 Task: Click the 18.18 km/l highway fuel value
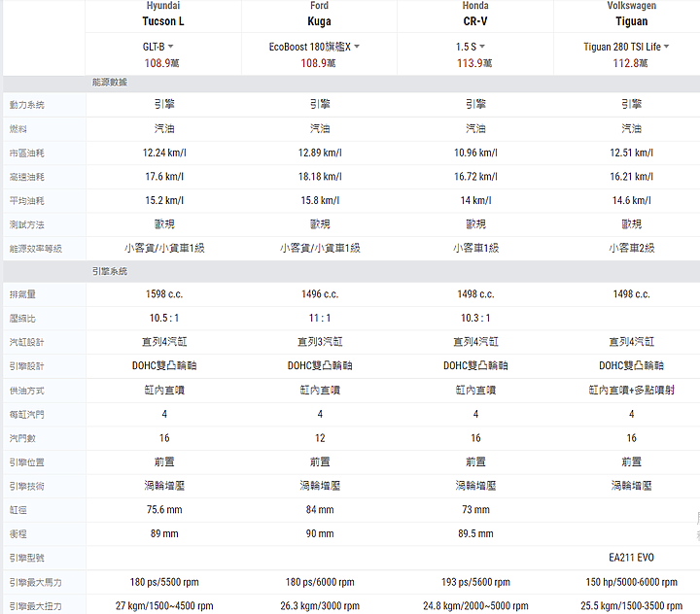(x=320, y=177)
